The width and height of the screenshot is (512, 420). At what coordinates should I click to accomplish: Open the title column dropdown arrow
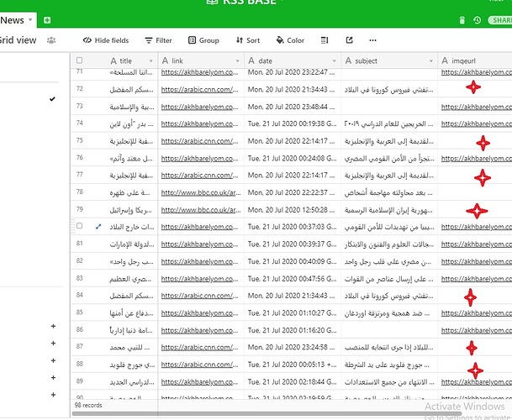[150, 61]
